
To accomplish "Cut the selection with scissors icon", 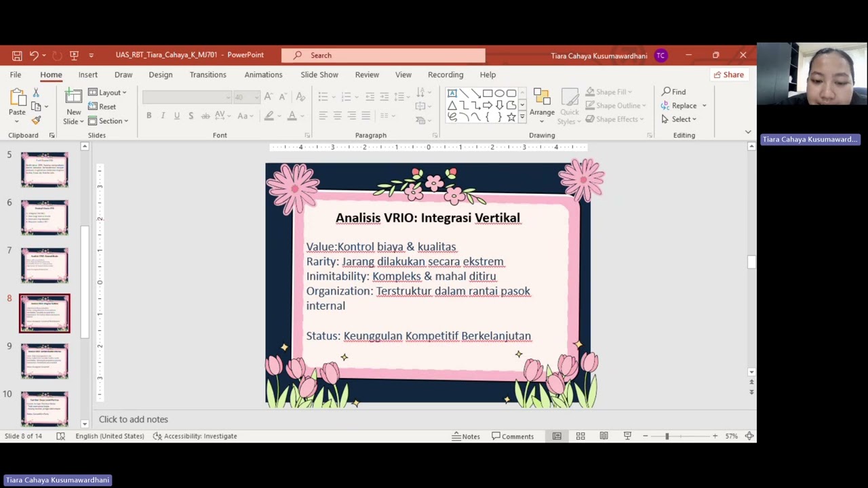I will click(36, 92).
